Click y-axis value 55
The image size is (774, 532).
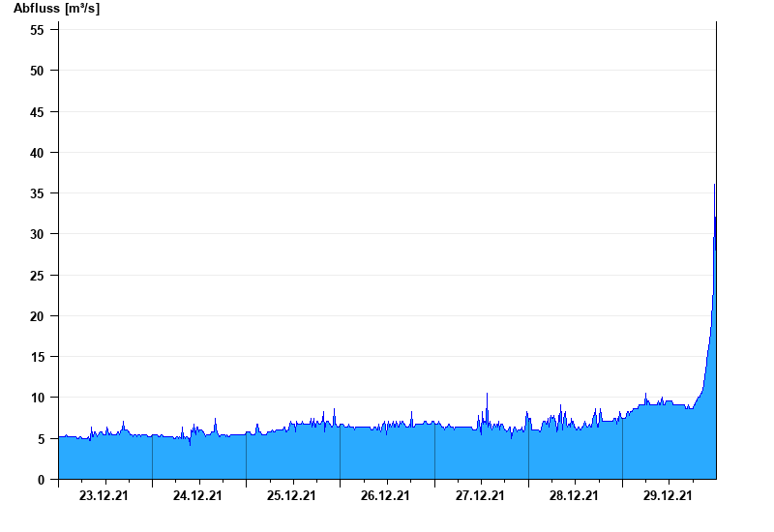click(37, 30)
